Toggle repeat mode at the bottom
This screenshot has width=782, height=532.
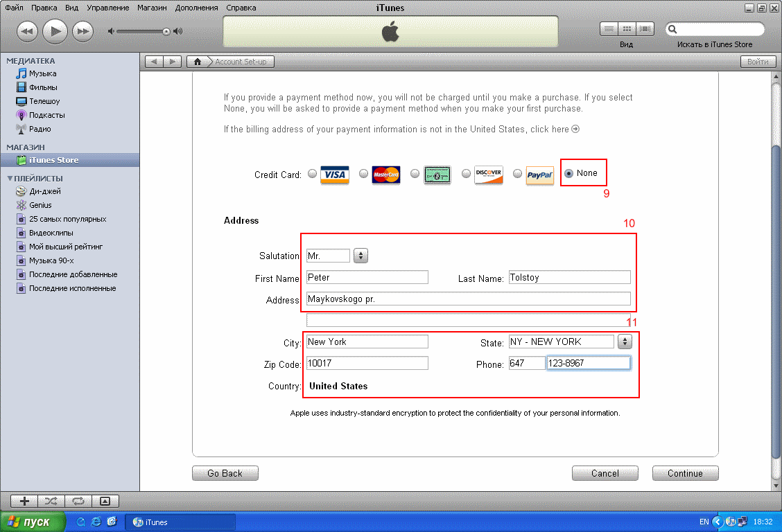(78, 501)
